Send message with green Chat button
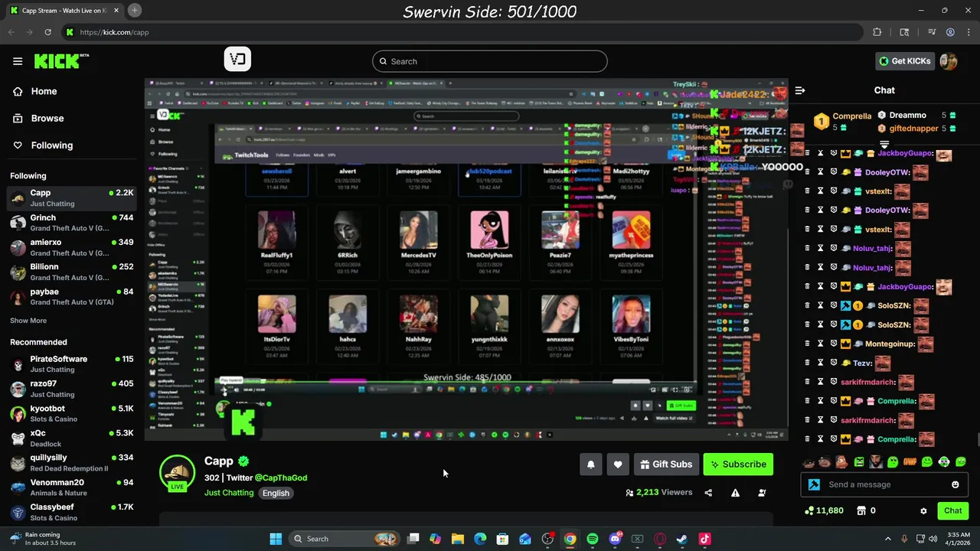This screenshot has width=980, height=551. coord(953,510)
